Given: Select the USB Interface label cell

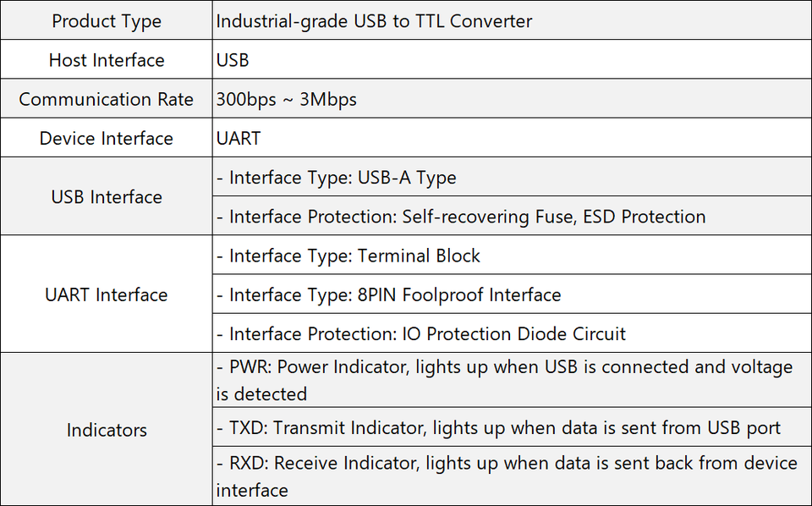Looking at the screenshot, I should click(x=107, y=196).
